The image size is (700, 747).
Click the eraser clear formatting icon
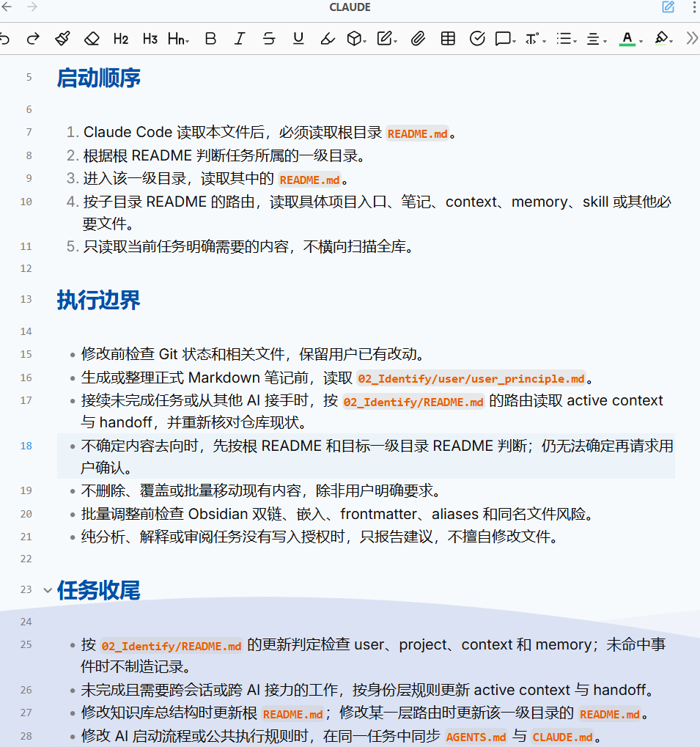pos(92,39)
